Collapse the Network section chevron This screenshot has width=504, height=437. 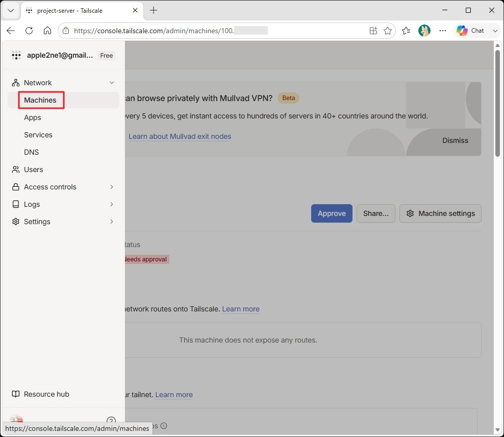point(112,83)
